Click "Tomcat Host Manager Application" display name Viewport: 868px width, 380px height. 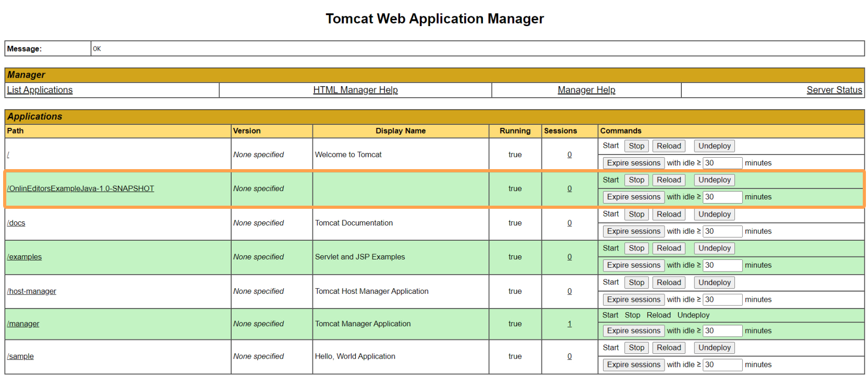[x=371, y=291]
